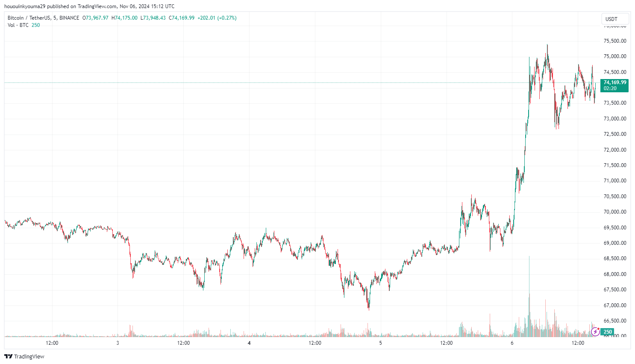Click the 67,500.00 price axis label

tap(615, 290)
